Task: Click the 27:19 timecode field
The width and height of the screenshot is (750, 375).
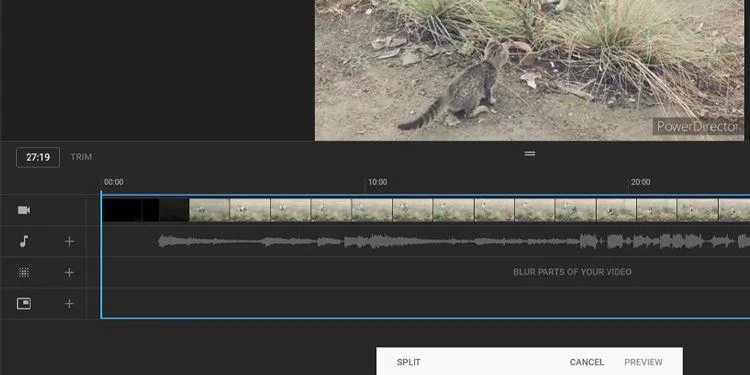Action: [38, 157]
